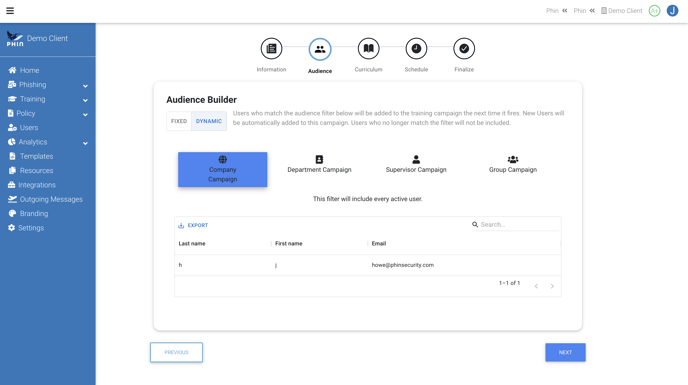Click the Resources sidebar icon
Image resolution: width=688 pixels, height=385 pixels.
click(12, 171)
